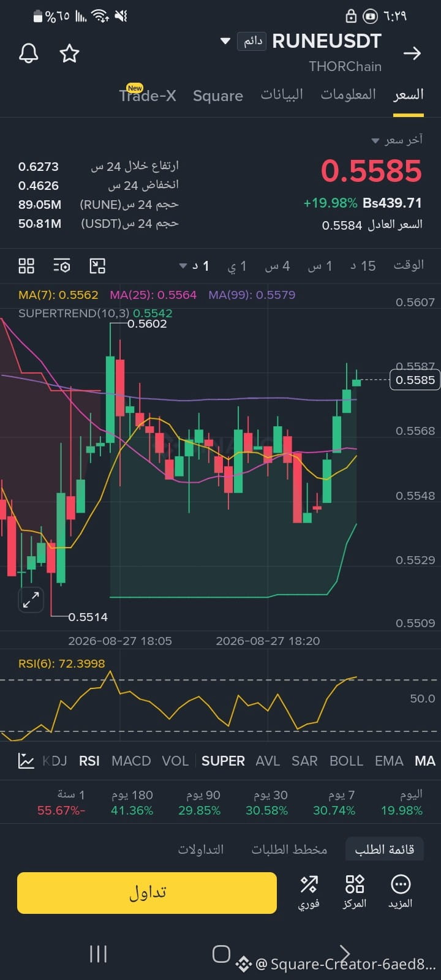This screenshot has height=980, width=441.
Task: Tap the yellow تداول trade button
Action: tap(147, 893)
